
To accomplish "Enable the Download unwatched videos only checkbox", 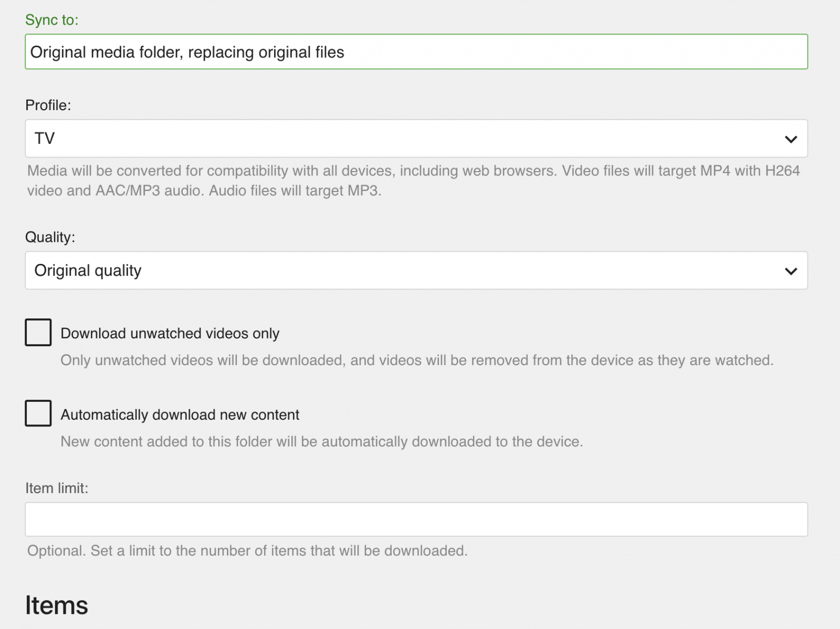I will (38, 332).
